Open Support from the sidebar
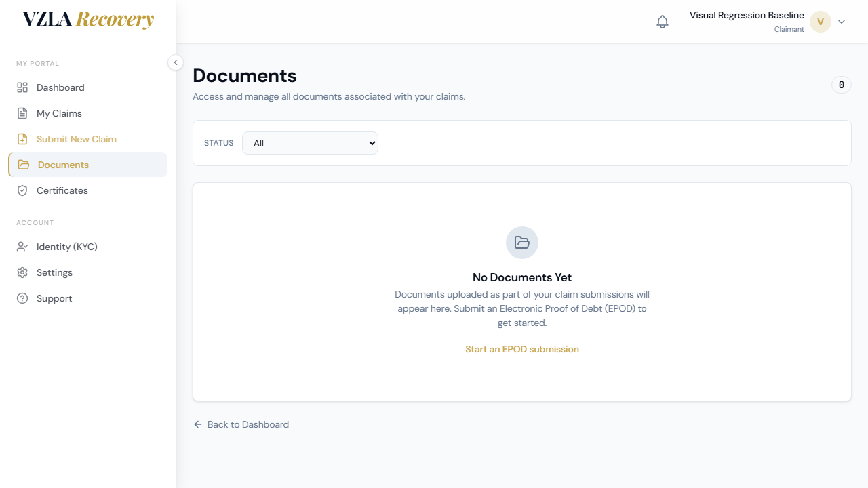868x488 pixels. coord(87,298)
